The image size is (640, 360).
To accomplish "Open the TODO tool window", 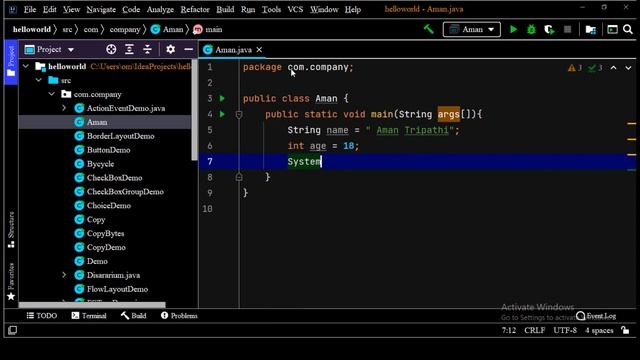I will click(42, 316).
